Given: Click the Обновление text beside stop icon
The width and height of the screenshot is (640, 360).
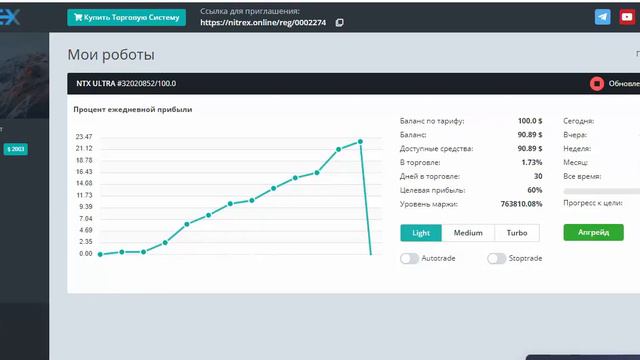Looking at the screenshot, I should click(x=624, y=84).
